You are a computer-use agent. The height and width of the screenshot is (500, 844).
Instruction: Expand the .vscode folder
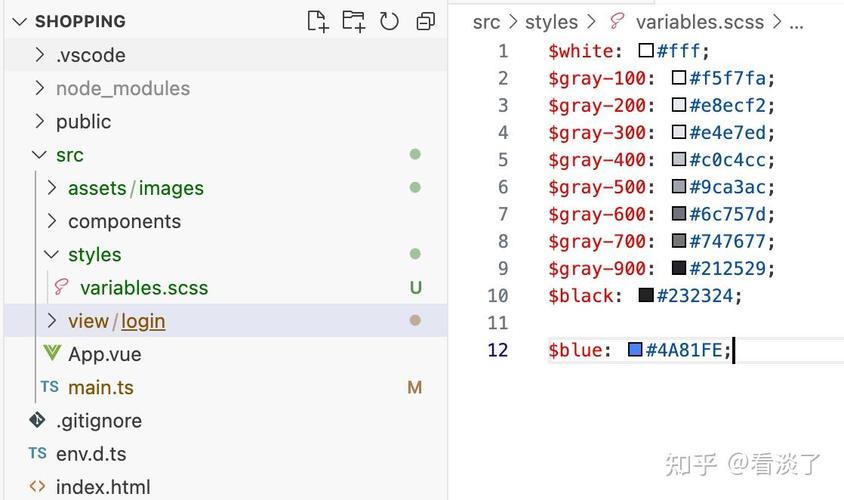point(40,55)
